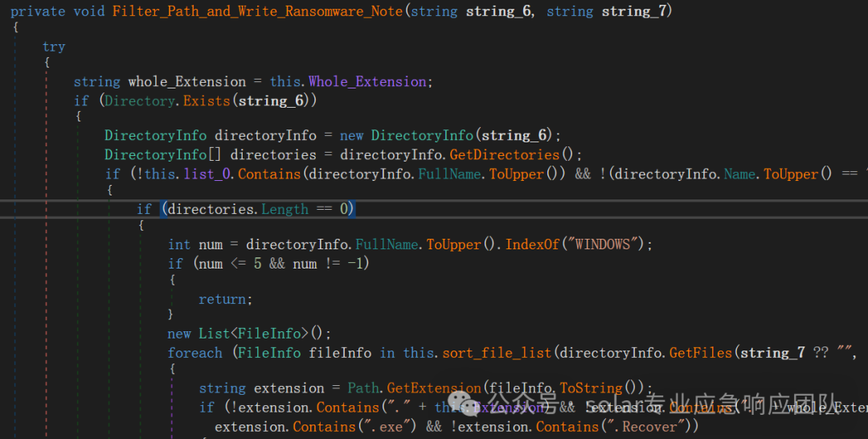Click the 'foreach' keyword

click(x=194, y=353)
